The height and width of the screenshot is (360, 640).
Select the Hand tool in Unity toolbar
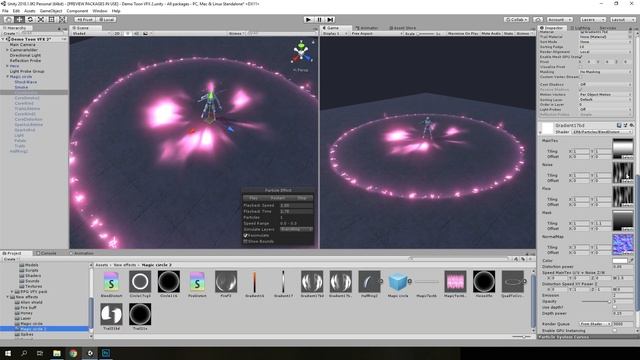point(8,19)
